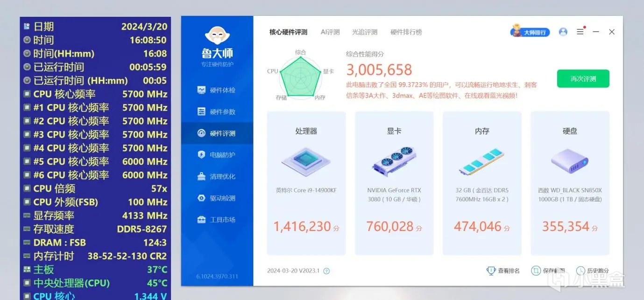Open 电脑防护 in the sidebar
Image resolution: width=644 pixels, height=300 pixels.
(x=217, y=155)
